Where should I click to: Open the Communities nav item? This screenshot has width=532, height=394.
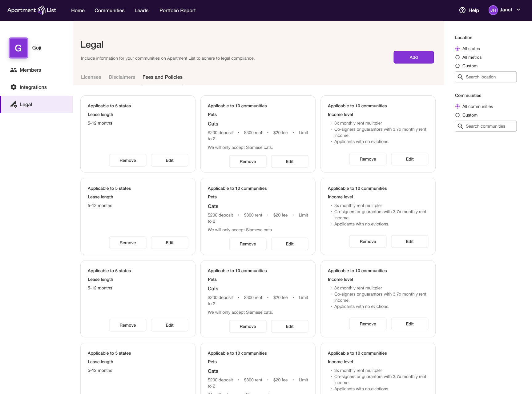tap(110, 10)
